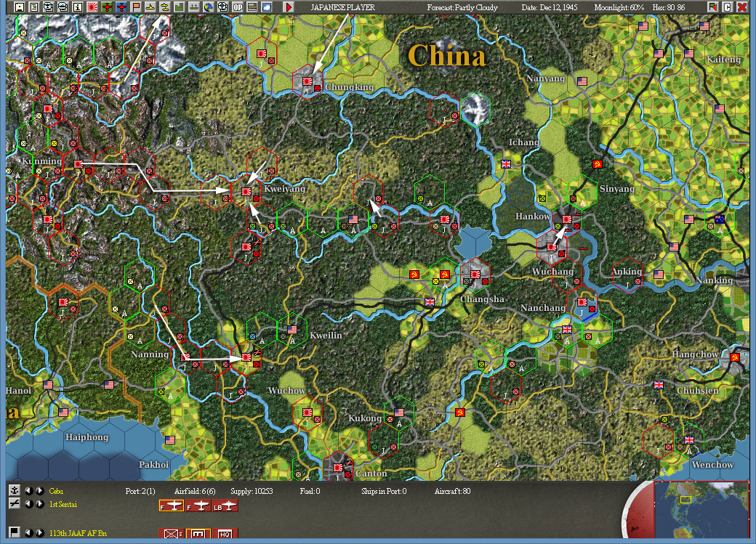Open the 1st Sentai unit link
Screen dimensions: 756x544
pos(63,505)
